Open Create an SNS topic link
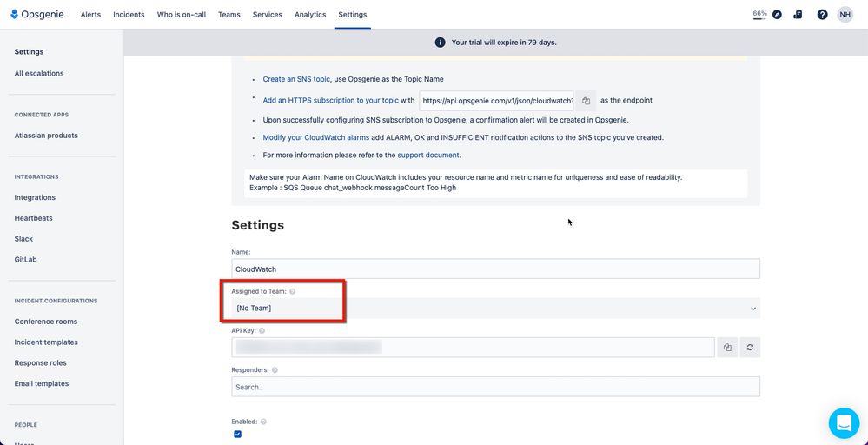This screenshot has width=868, height=445. pyautogui.click(x=296, y=79)
